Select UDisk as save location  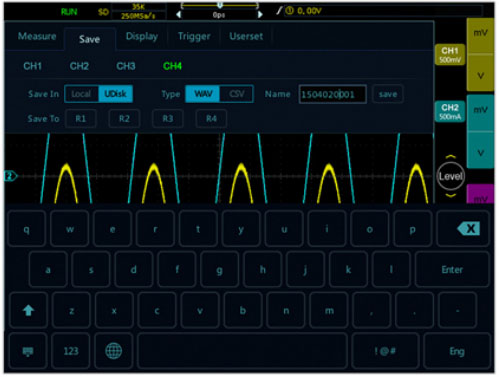pos(115,94)
